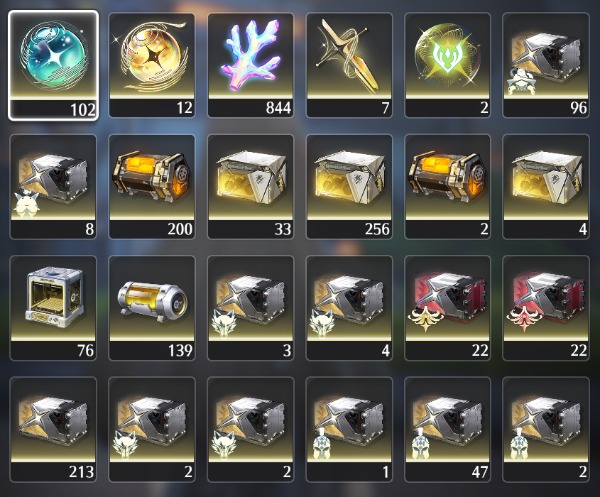Select the golden orb item with count 12

coord(152,65)
